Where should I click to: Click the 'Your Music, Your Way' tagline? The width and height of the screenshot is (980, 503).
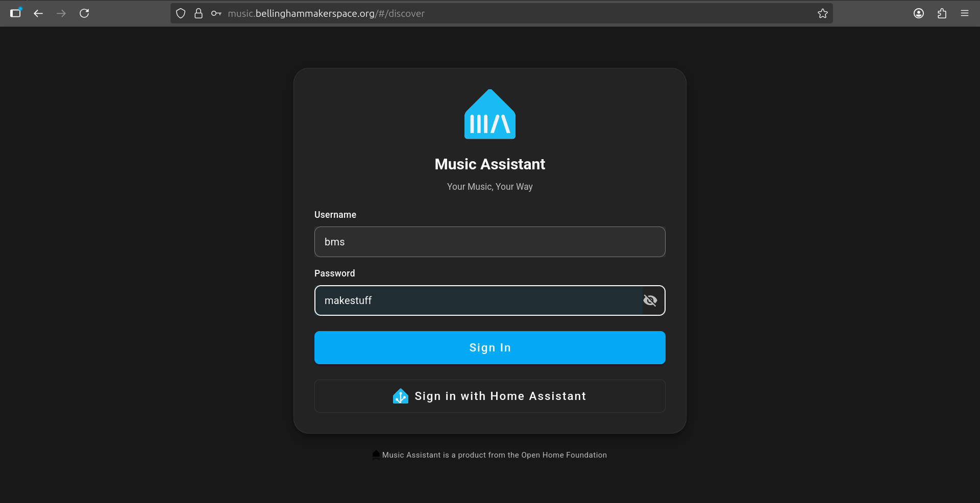pos(490,187)
